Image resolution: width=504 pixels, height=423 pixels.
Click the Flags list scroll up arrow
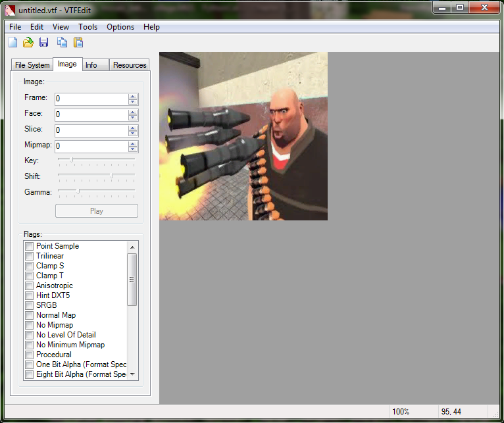click(x=132, y=247)
